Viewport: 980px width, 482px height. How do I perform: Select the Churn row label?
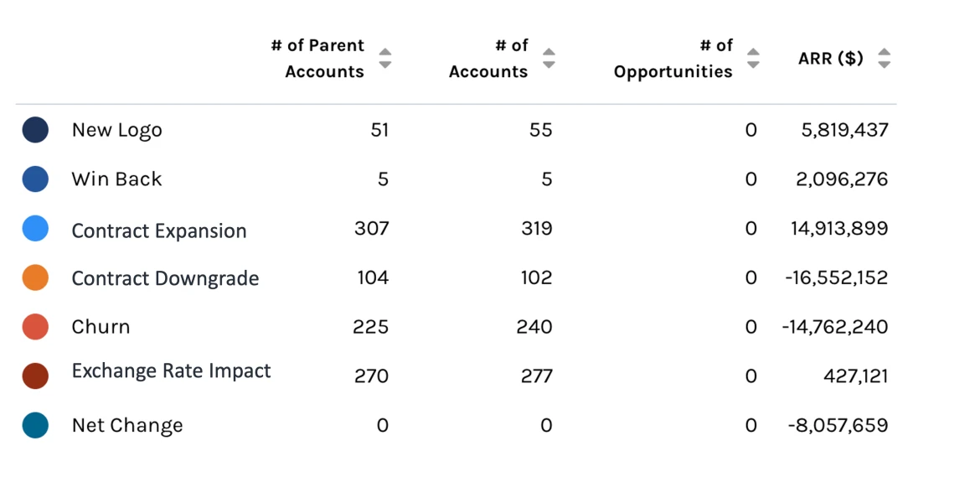click(x=101, y=327)
